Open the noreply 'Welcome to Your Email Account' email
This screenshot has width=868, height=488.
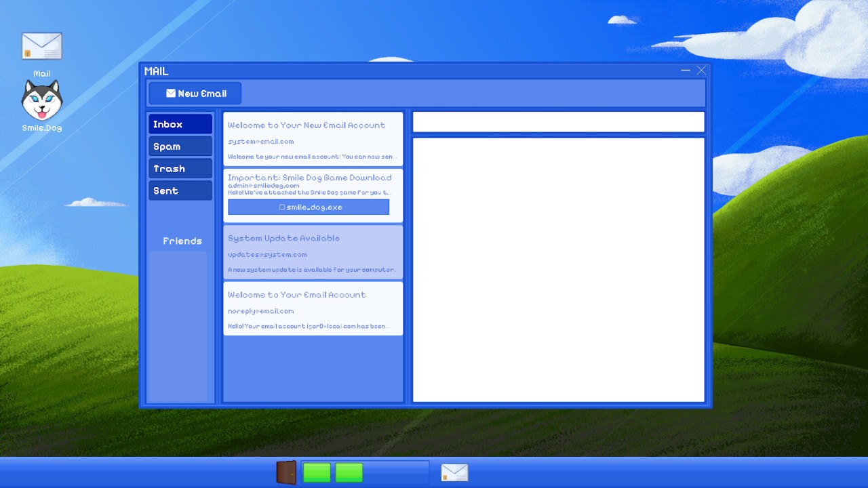tap(313, 308)
